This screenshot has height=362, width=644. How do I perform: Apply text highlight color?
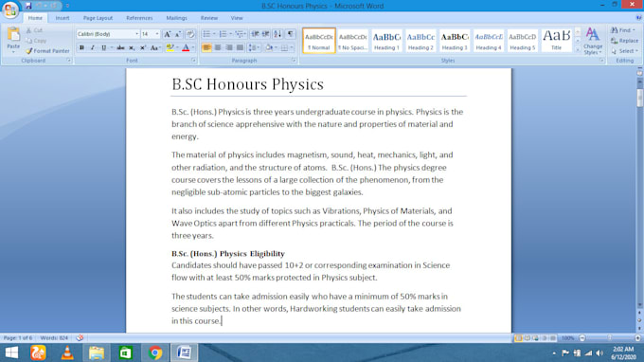coord(170,47)
